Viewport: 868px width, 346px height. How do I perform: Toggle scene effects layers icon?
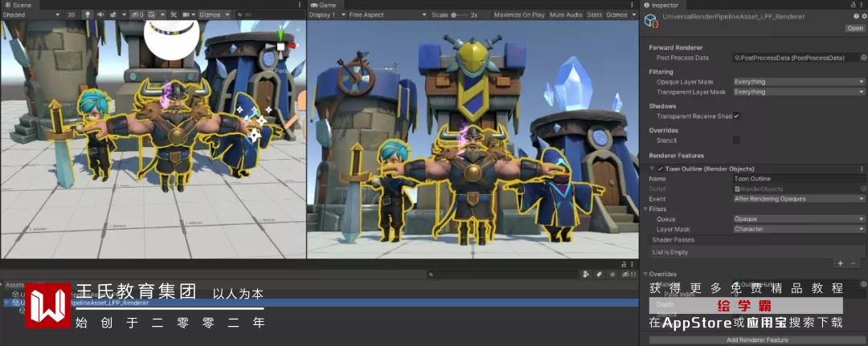point(113,15)
